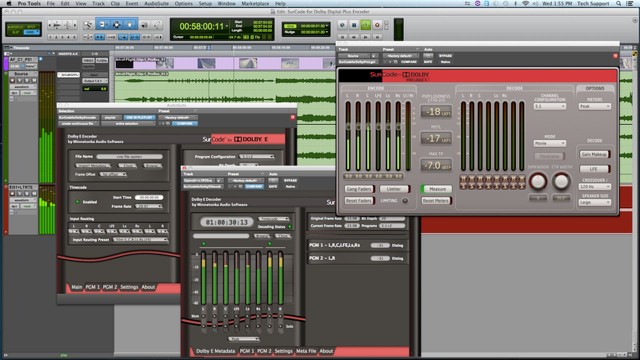Toggle Timecode Enabled in Dolby E Encoder
This screenshot has width=640, height=360.
click(x=78, y=202)
